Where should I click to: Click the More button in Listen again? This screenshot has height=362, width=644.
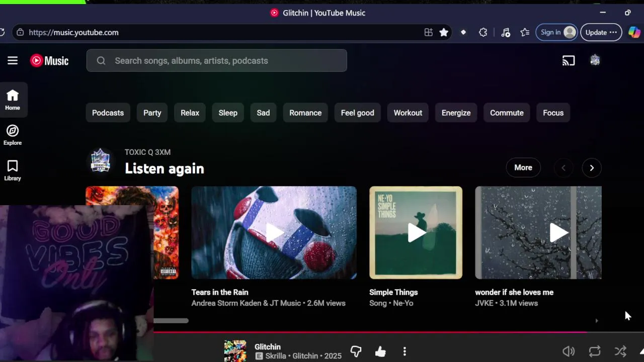523,167
